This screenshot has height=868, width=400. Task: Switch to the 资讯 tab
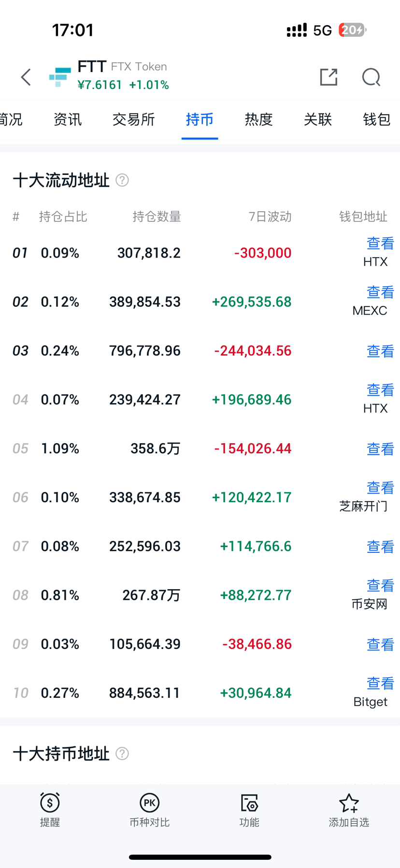tap(68, 119)
